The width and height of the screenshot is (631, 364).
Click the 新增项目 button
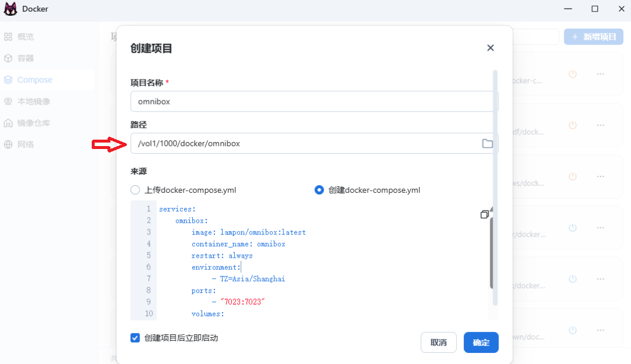tap(594, 37)
